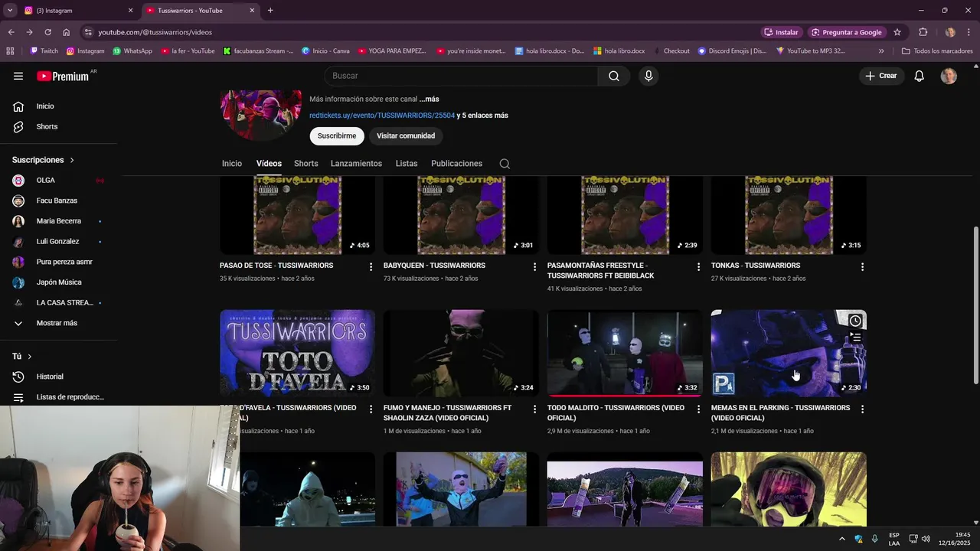Open the Chrome apps grid in bookmarks bar
This screenshot has height=551, width=980.
pyautogui.click(x=10, y=51)
